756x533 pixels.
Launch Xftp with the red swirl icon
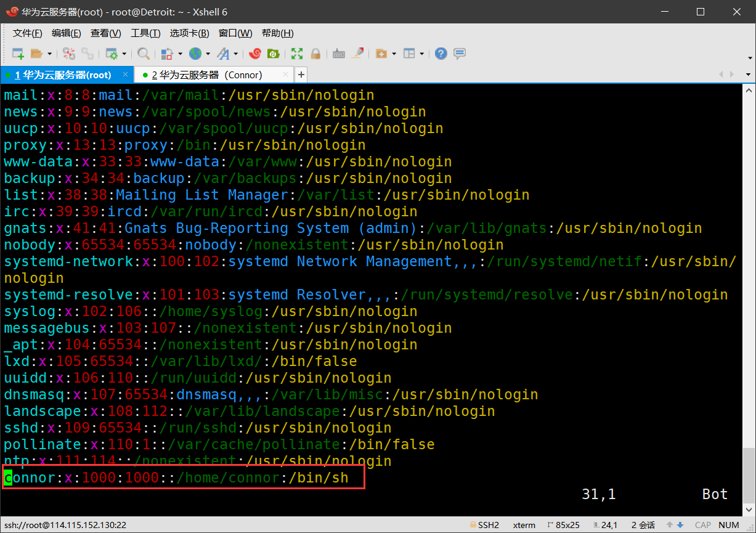(255, 54)
